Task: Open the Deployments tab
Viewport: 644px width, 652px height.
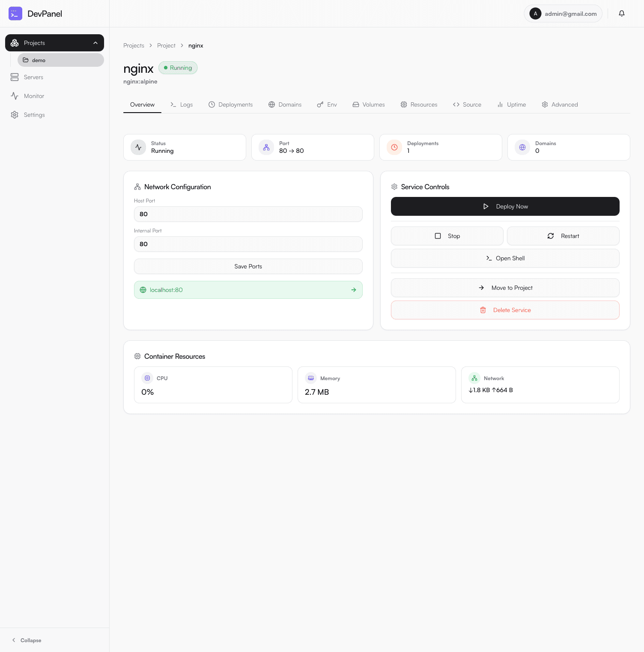Action: coord(230,104)
